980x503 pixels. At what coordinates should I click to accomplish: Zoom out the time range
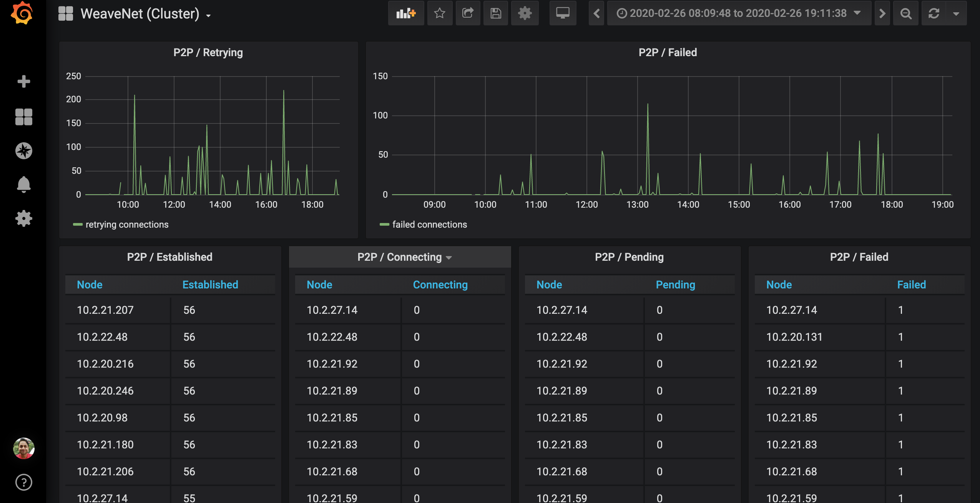point(906,13)
